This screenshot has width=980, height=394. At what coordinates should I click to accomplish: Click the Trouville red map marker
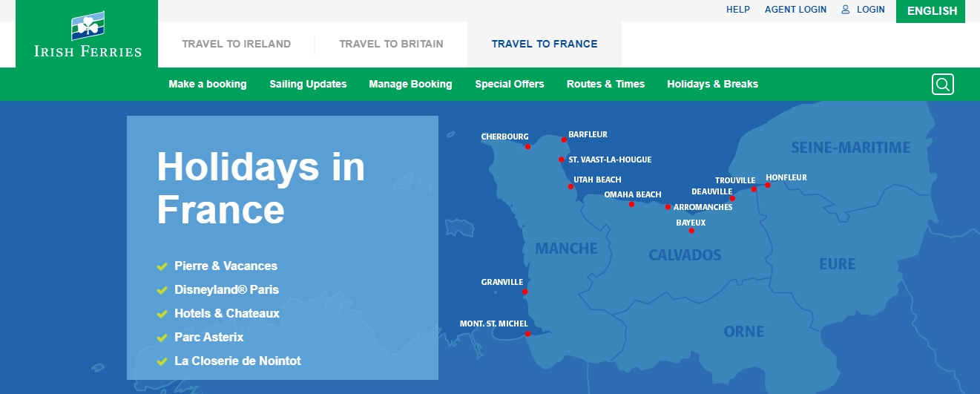tap(754, 189)
